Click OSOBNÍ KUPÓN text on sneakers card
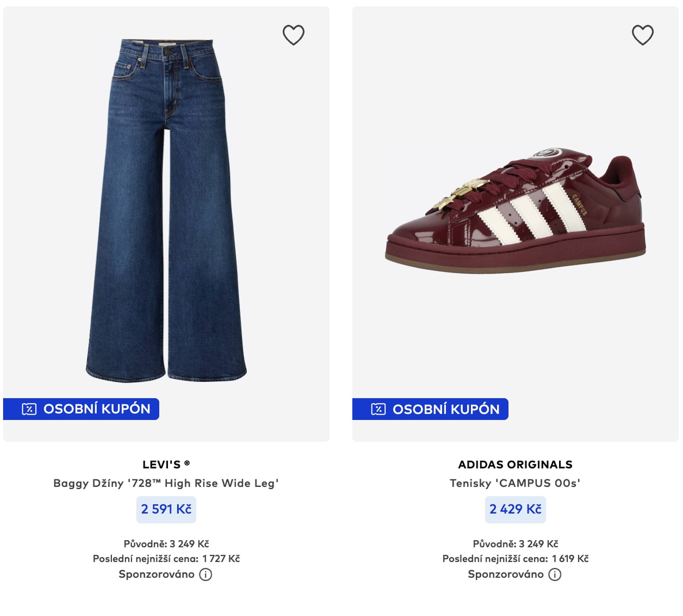This screenshot has width=683, height=616. coord(446,409)
